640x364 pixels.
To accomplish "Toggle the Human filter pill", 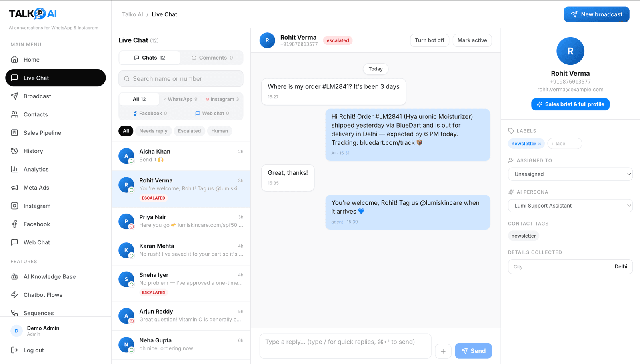I will 220,131.
